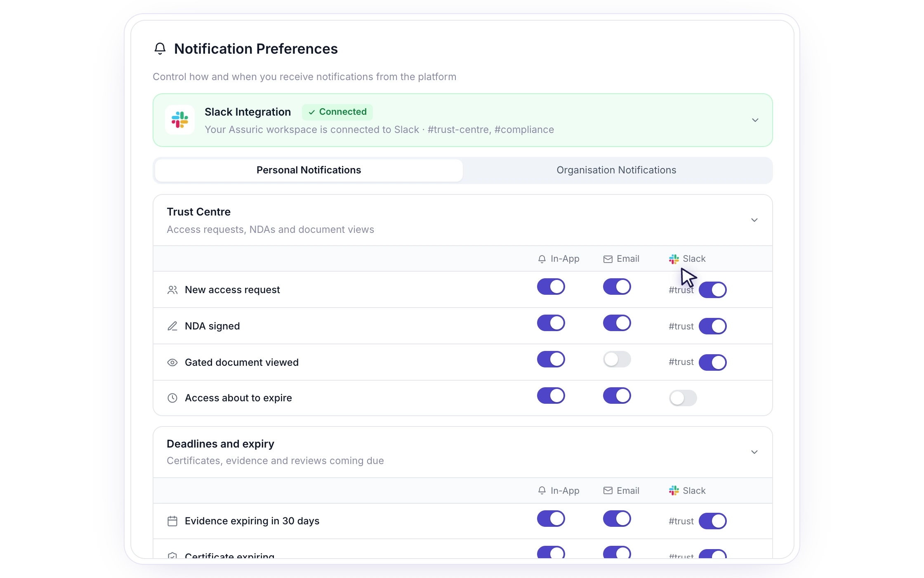Click the #trust channel label on Evidence expiring row
This screenshot has height=578, width=924.
681,521
